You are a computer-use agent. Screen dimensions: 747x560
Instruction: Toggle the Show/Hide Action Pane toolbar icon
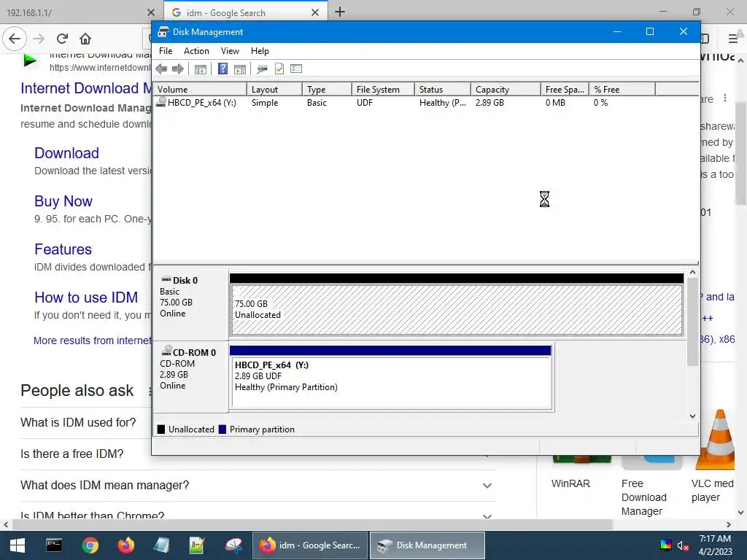[x=240, y=69]
